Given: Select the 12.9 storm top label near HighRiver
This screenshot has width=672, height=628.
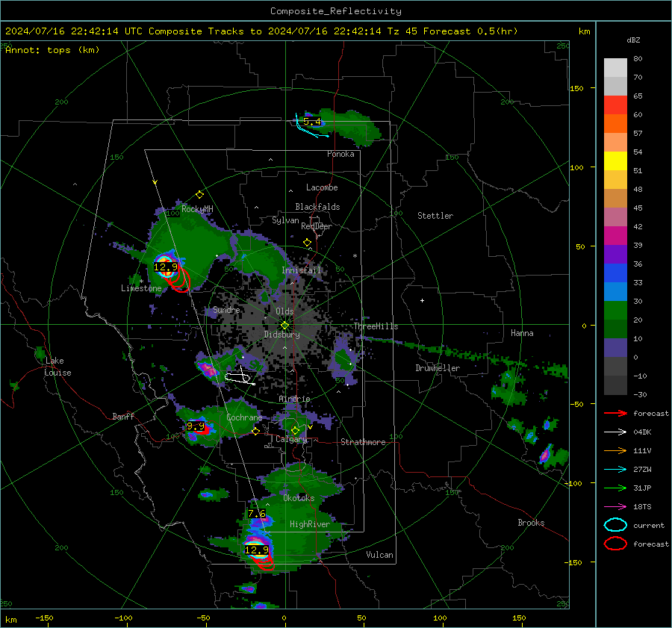Looking at the screenshot, I should coord(257,550).
